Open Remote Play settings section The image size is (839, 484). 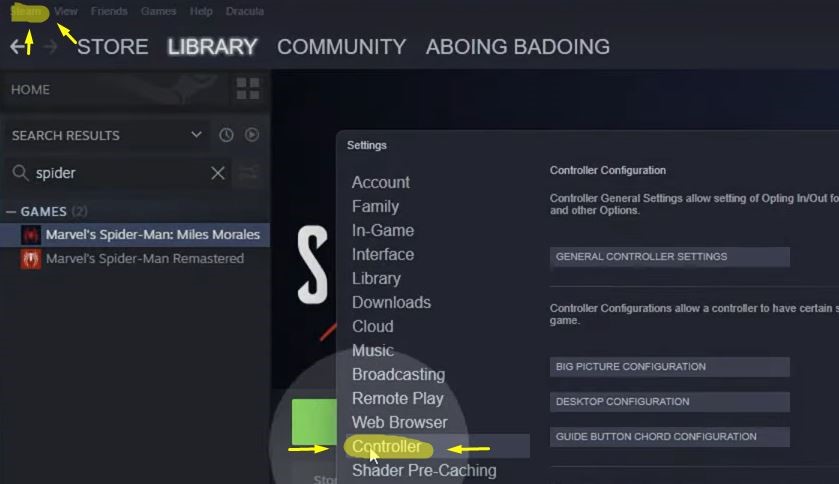[x=398, y=398]
